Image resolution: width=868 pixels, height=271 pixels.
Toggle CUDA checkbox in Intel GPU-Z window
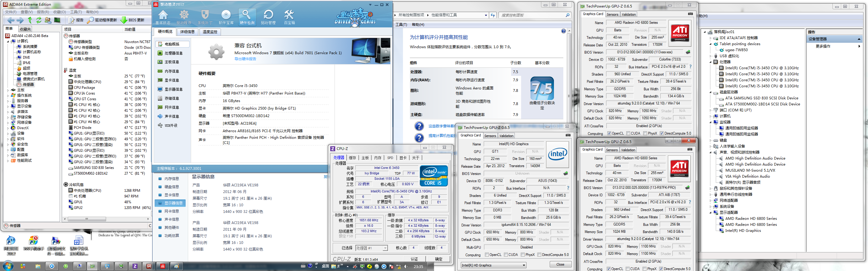506,255
